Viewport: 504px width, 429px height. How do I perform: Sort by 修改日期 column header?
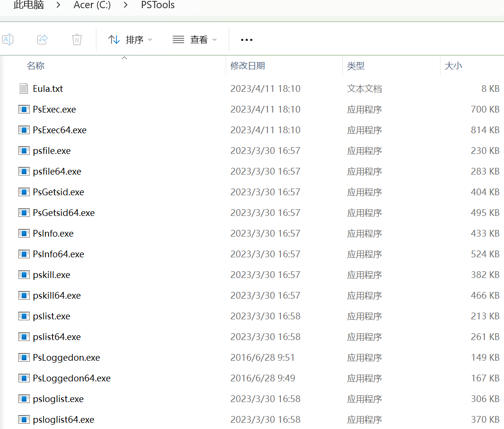click(x=248, y=66)
